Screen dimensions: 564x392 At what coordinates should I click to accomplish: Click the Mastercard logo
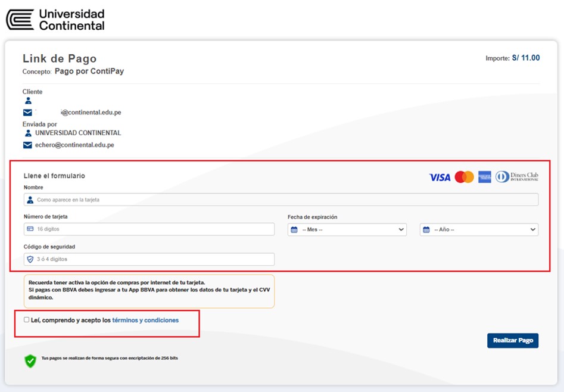464,177
